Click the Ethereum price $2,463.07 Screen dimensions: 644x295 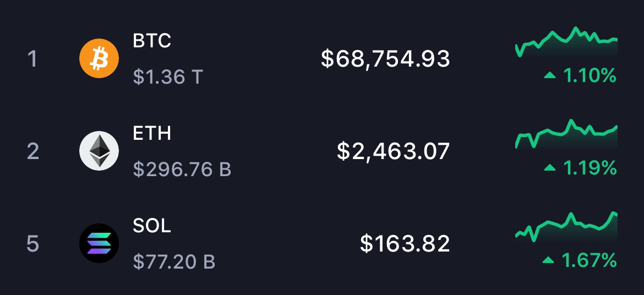pos(394,151)
